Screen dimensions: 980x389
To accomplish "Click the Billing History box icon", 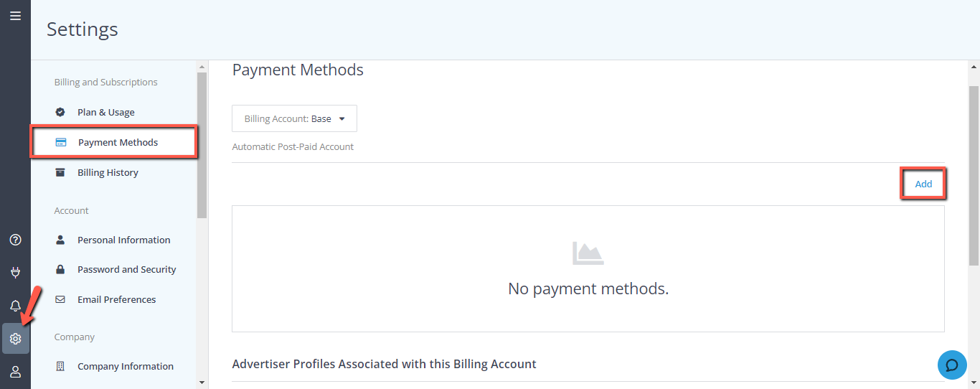I will tap(60, 172).
